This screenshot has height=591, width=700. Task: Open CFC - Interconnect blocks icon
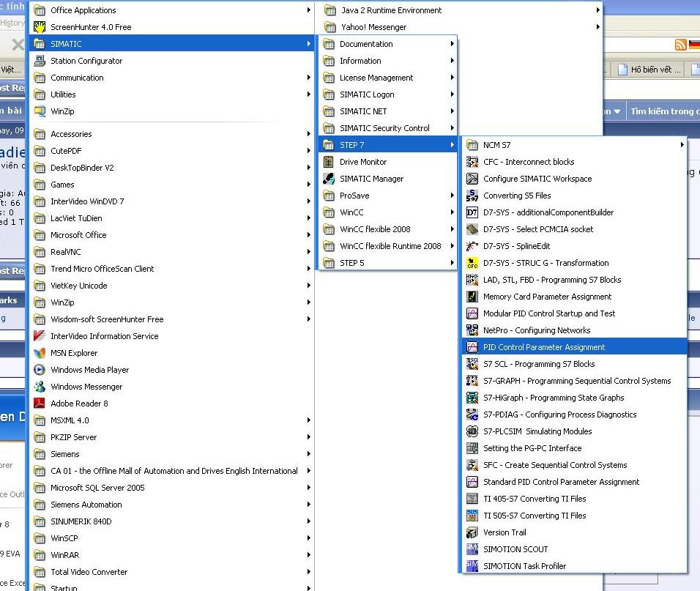point(472,162)
